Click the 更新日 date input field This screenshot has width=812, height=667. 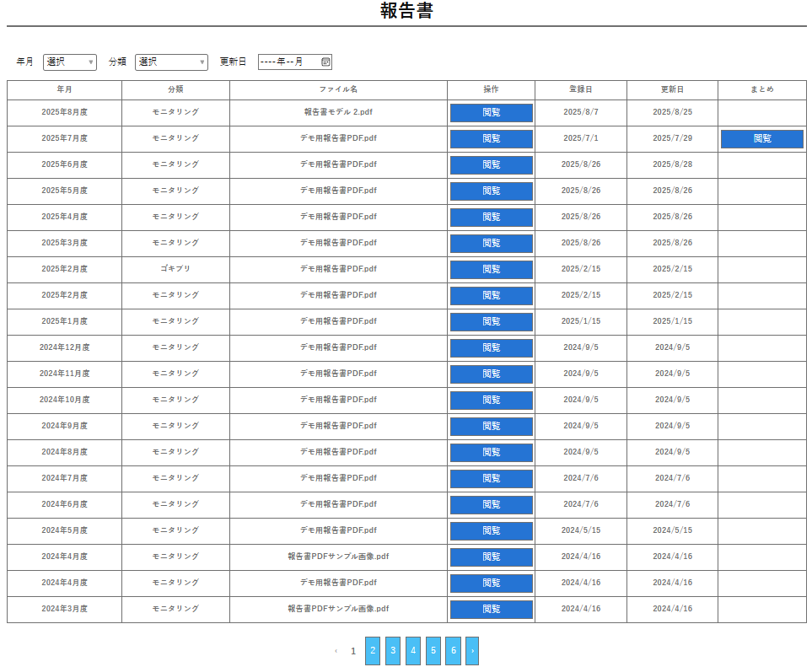287,62
